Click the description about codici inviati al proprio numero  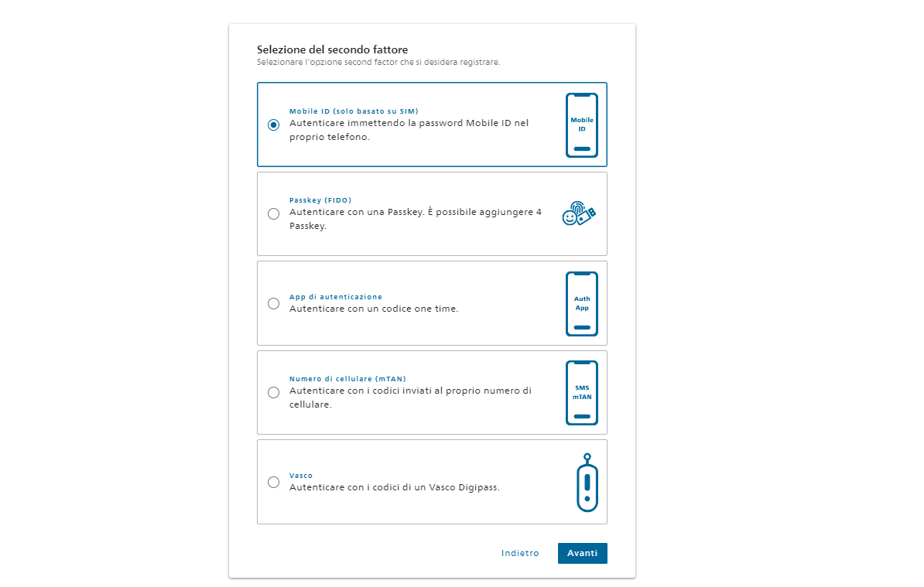(x=410, y=398)
